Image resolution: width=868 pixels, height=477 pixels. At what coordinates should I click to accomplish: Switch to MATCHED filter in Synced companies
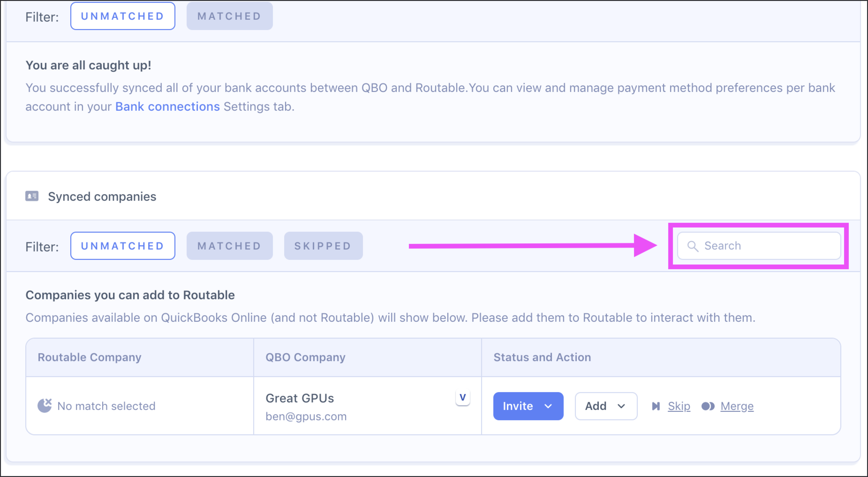coord(230,246)
